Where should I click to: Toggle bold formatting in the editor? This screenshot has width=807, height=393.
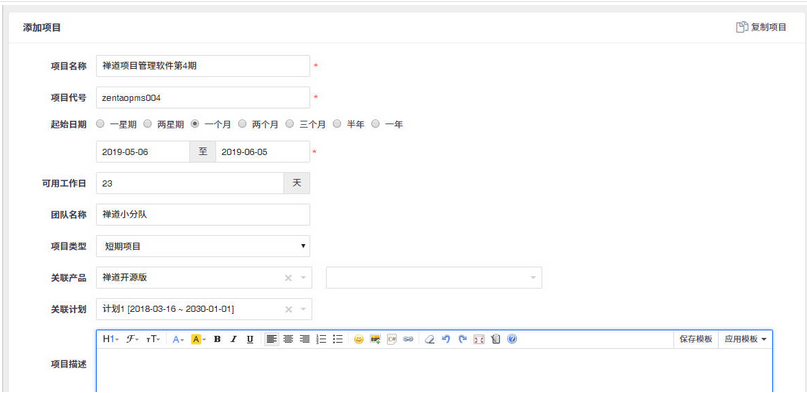(x=217, y=339)
